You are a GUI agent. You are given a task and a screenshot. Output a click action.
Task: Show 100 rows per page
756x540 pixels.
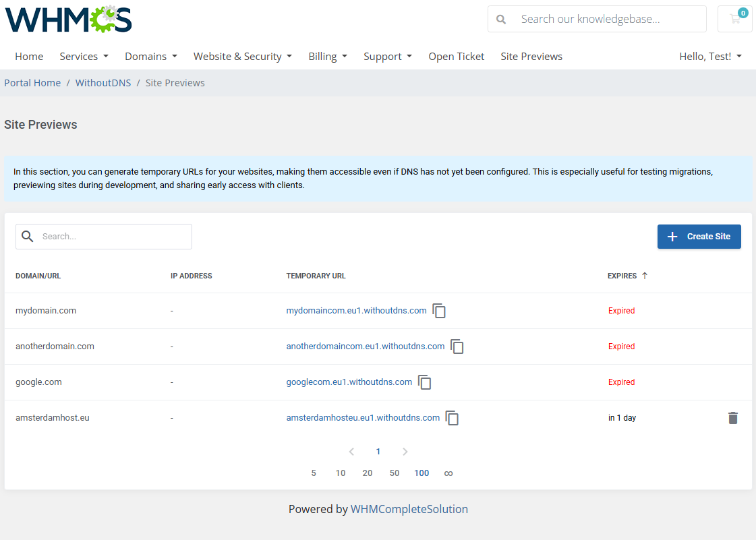(x=421, y=473)
